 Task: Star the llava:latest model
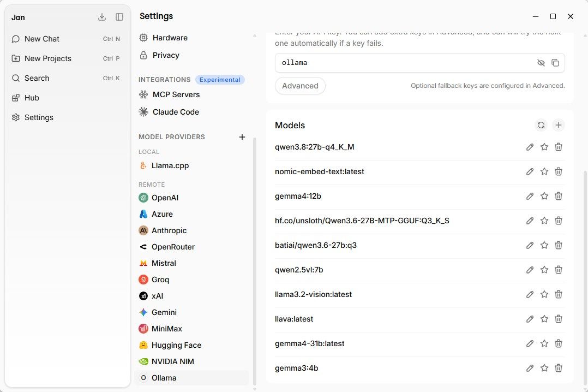pos(544,319)
